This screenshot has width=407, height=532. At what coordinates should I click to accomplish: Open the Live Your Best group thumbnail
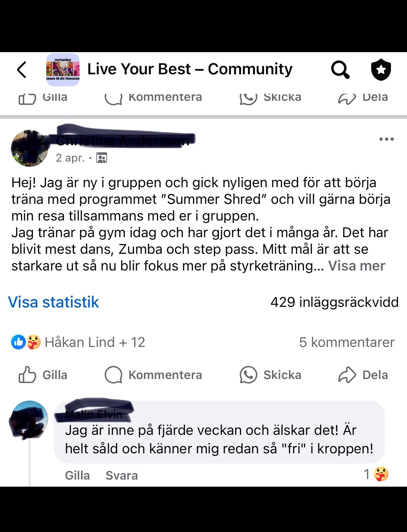63,69
